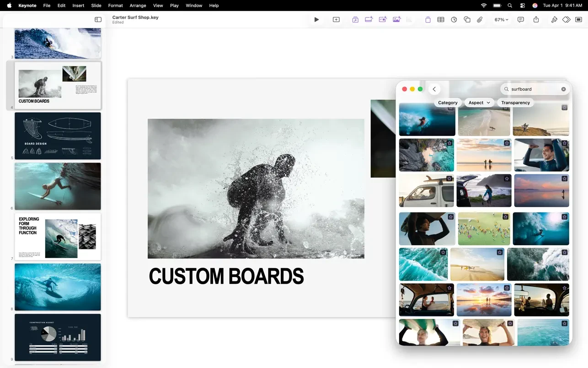
Task: Open the Arrange menu
Action: (138, 5)
